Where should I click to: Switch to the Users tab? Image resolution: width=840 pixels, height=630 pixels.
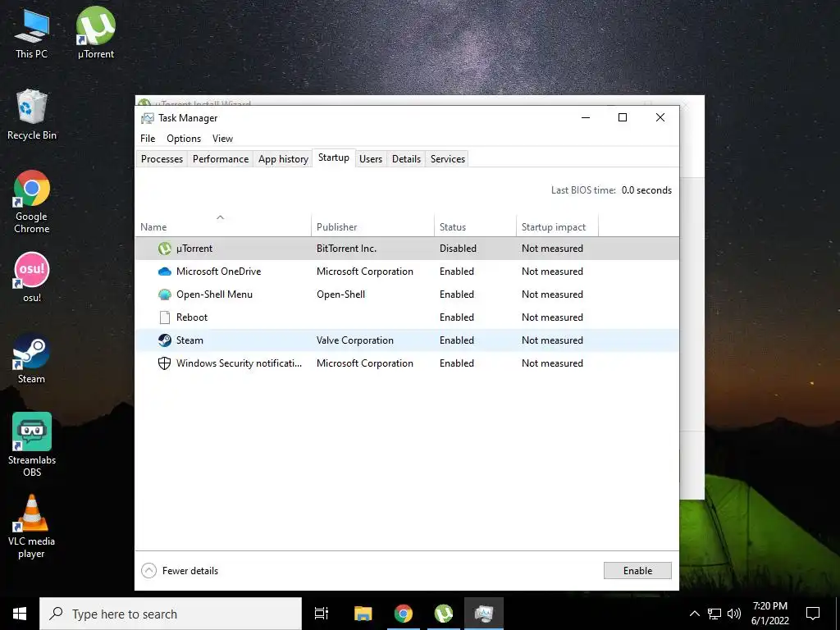[x=371, y=159]
